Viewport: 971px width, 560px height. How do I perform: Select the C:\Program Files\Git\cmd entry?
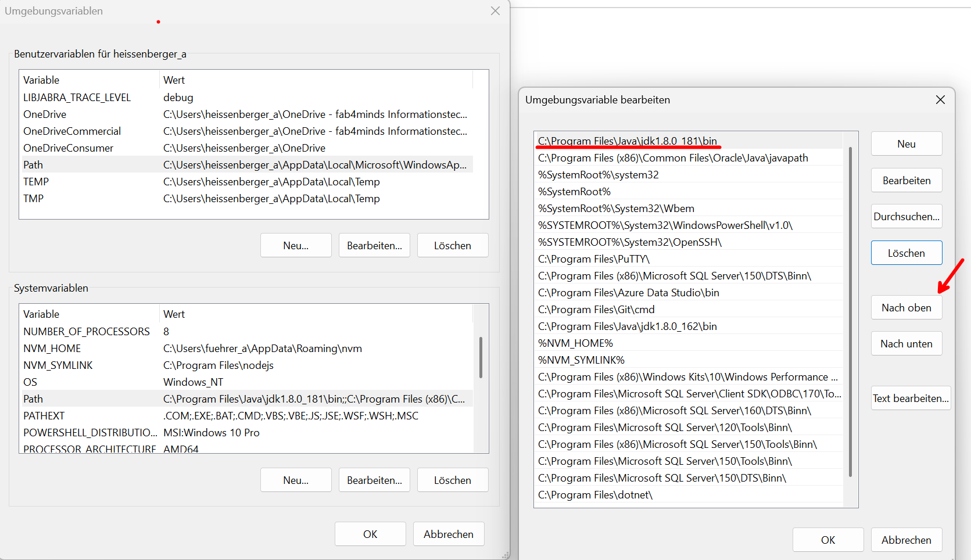[596, 310]
